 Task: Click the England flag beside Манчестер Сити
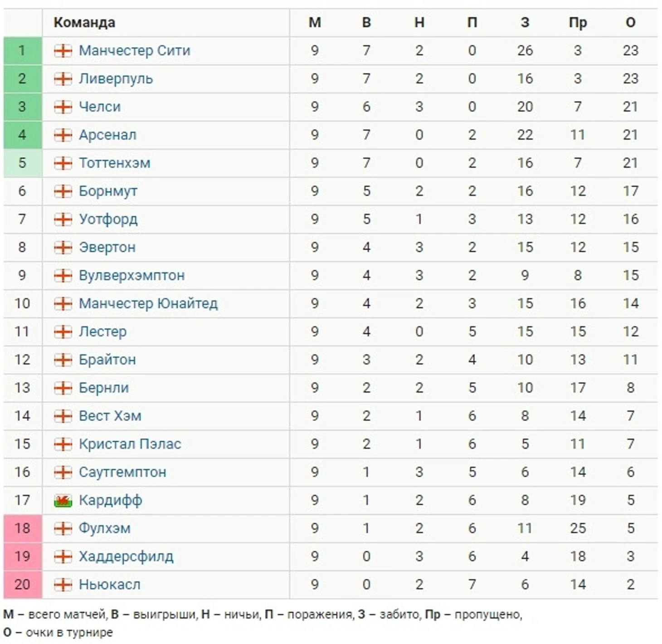tap(63, 51)
